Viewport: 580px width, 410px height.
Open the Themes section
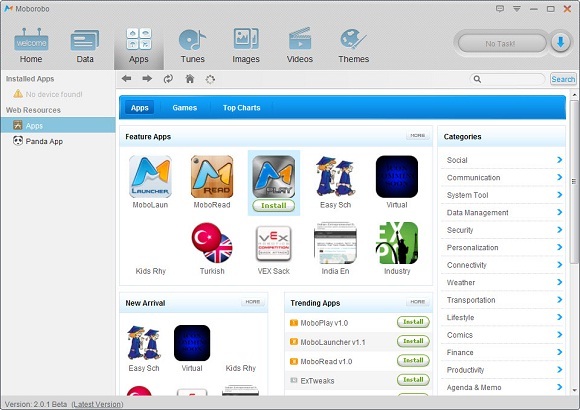click(354, 46)
